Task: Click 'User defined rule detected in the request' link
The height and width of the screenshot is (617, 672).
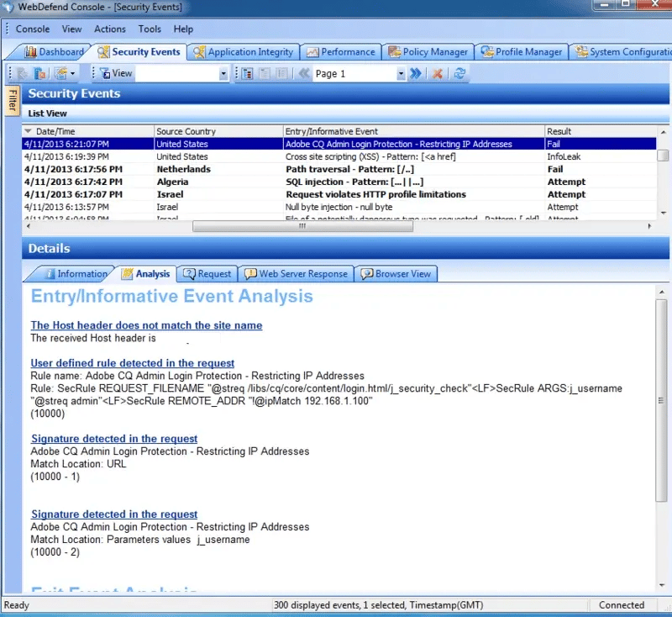Action: (x=132, y=363)
